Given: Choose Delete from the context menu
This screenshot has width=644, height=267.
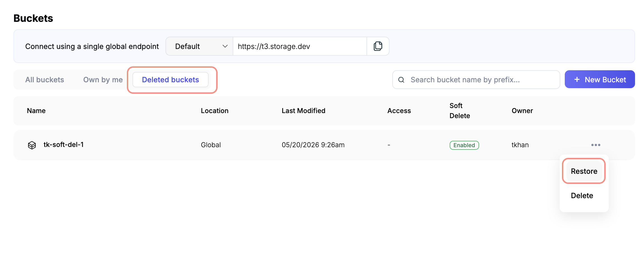Looking at the screenshot, I should click(582, 195).
